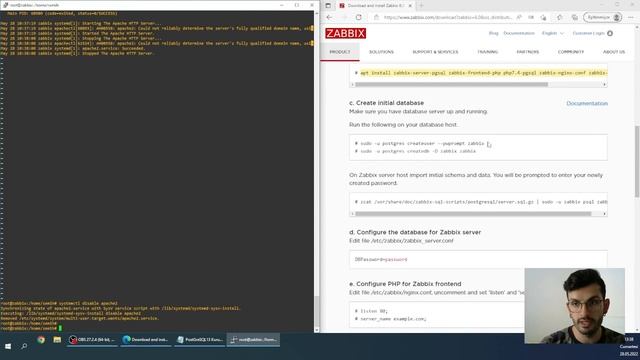Open the browser tab actions menu icon
Image resolution: width=640 pixels, height=360 pixels.
pyautogui.click(x=328, y=5)
